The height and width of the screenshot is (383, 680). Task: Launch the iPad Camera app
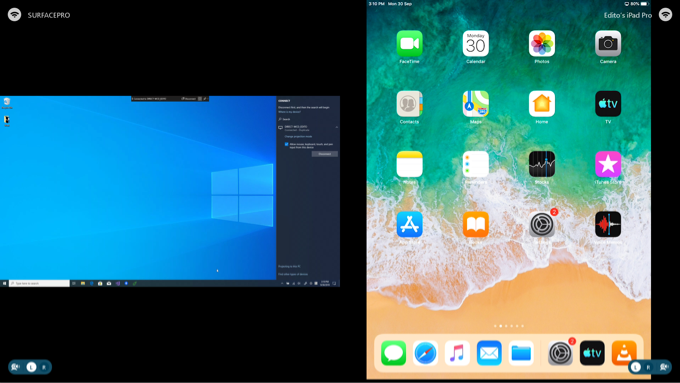click(x=608, y=43)
